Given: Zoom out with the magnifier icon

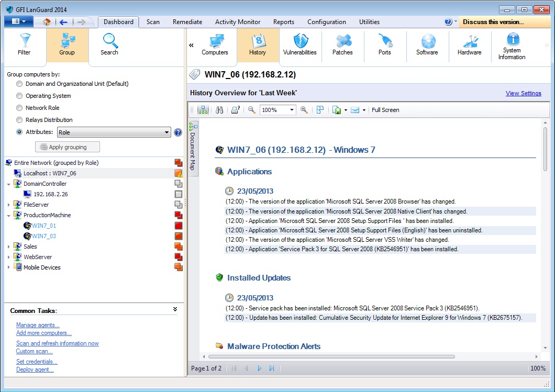Looking at the screenshot, I should 252,110.
